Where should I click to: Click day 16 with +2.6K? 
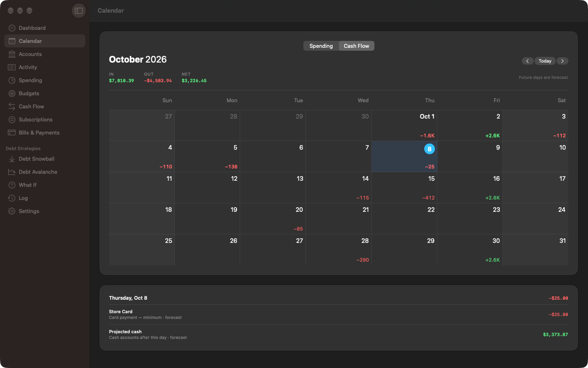point(470,188)
